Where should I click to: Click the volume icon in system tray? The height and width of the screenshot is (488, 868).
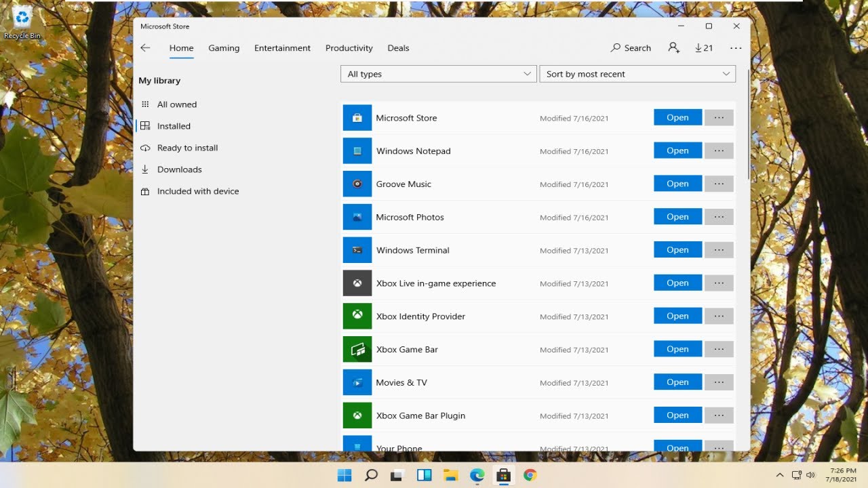(811, 475)
